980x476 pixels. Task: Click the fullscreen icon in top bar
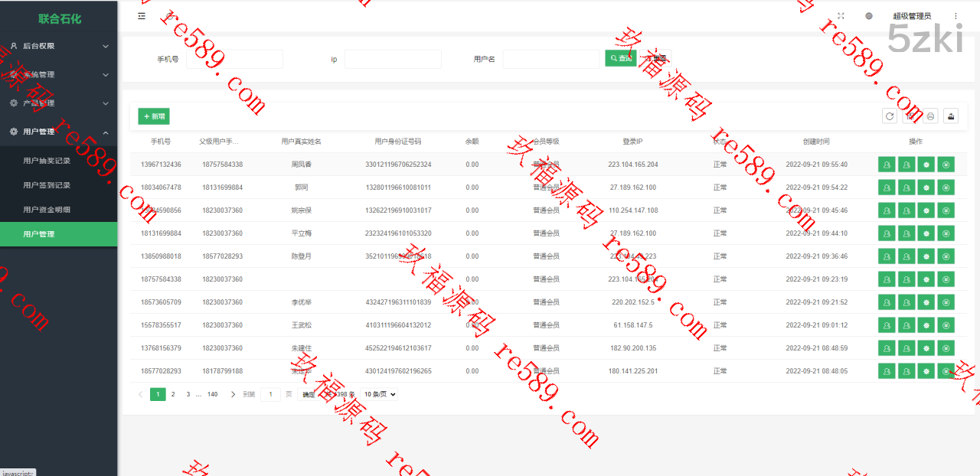pos(841,16)
